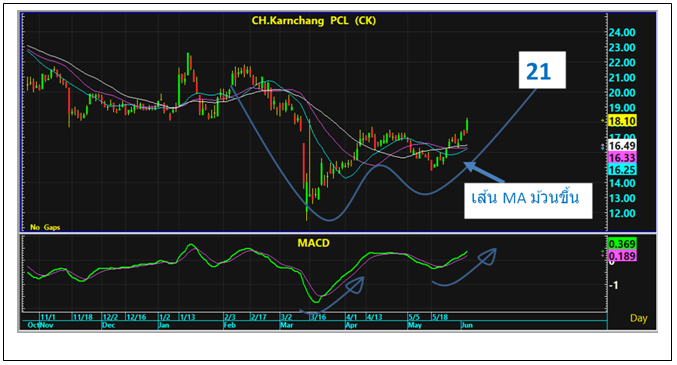The width and height of the screenshot is (677, 365).
Task: Click the 21.00 price axis label
Action: (622, 78)
